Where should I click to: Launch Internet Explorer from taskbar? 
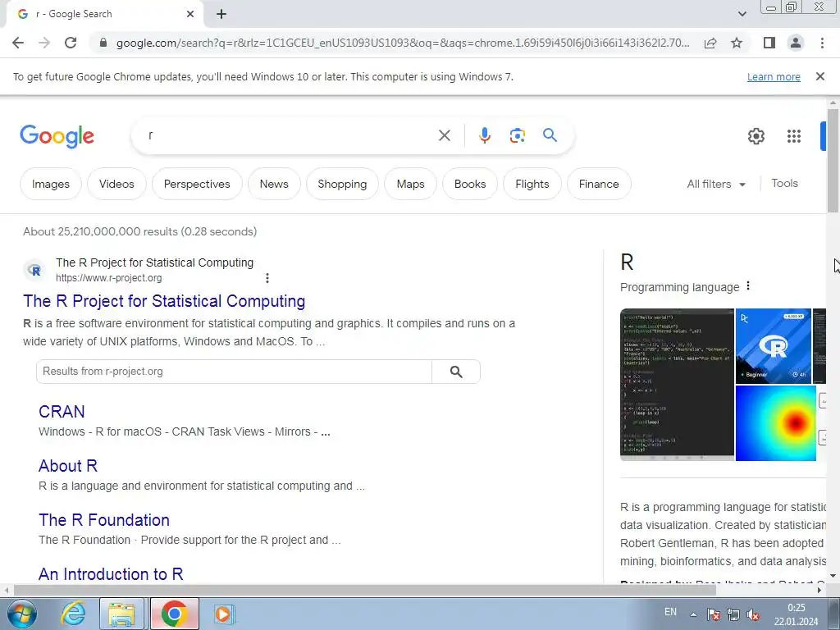(x=72, y=614)
